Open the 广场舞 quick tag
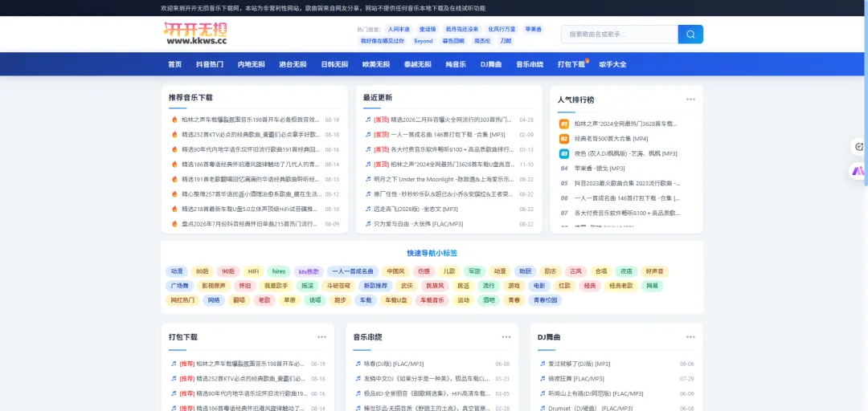 click(181, 286)
